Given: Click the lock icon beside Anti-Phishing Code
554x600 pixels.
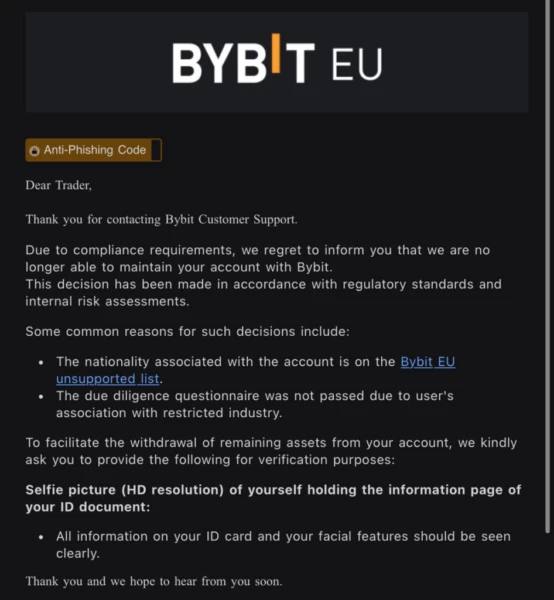Looking at the screenshot, I should (34, 151).
